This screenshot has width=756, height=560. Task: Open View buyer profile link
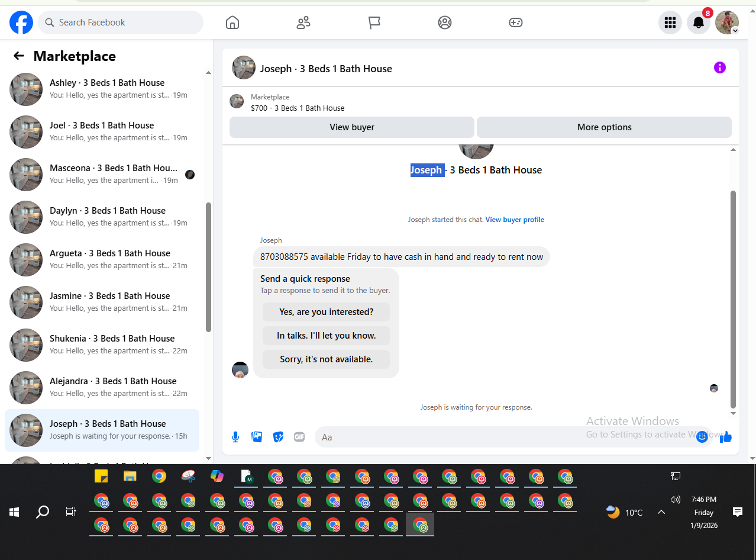[x=515, y=220]
